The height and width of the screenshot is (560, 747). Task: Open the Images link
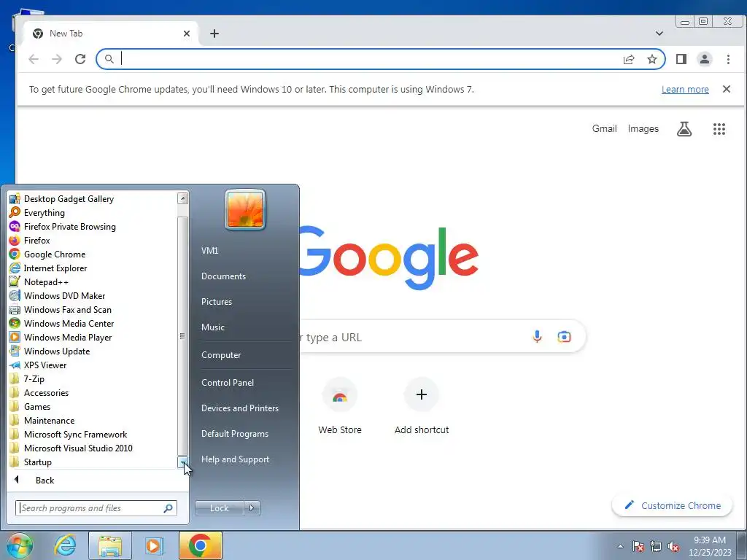click(x=643, y=128)
